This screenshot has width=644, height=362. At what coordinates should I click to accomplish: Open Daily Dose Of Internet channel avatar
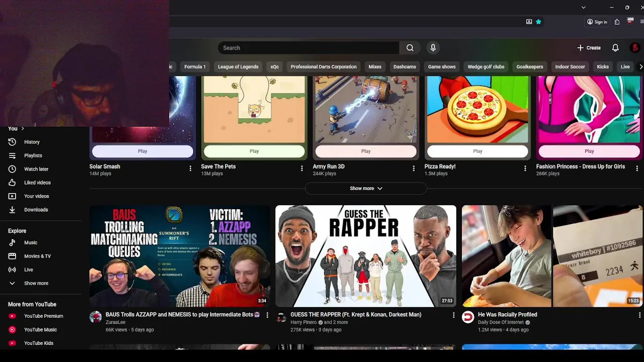click(468, 317)
